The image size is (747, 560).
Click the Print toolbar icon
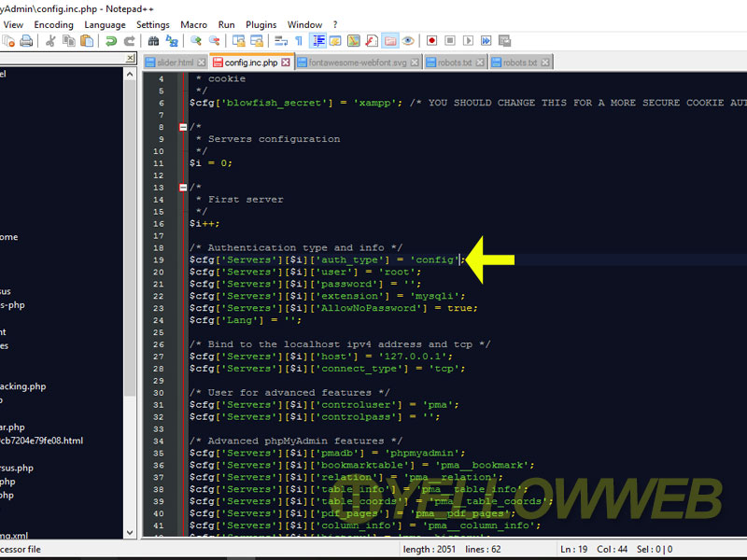coord(26,41)
